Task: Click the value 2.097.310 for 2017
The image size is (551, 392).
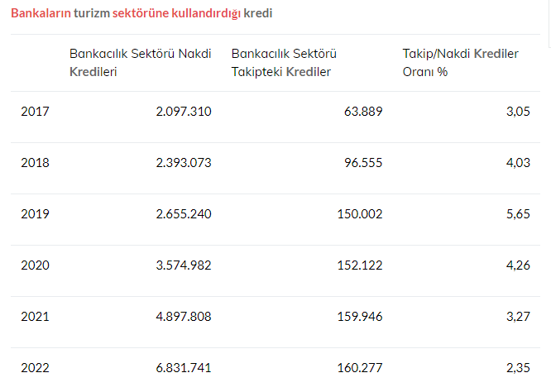Action: pyautogui.click(x=184, y=112)
